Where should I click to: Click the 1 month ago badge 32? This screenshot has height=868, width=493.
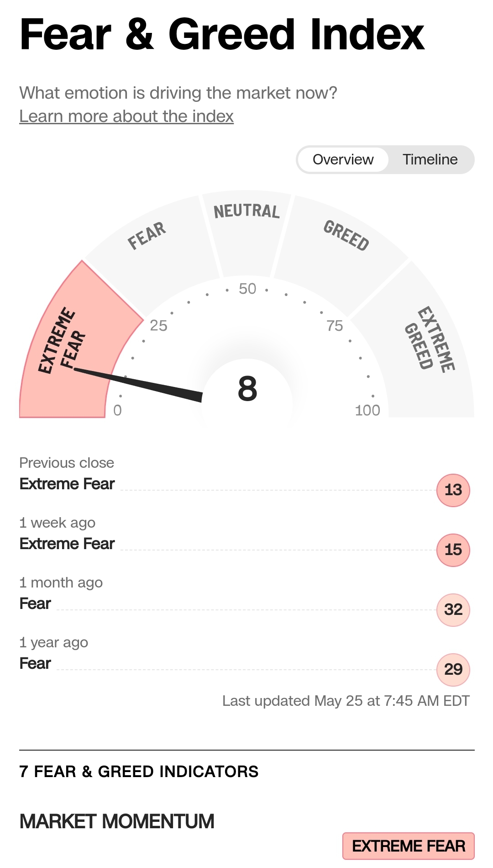453,610
